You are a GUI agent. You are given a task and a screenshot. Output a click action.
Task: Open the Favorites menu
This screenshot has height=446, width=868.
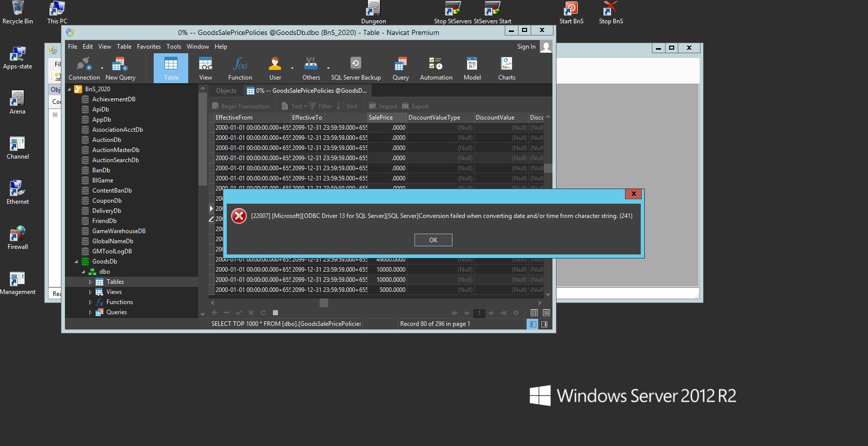click(x=149, y=47)
